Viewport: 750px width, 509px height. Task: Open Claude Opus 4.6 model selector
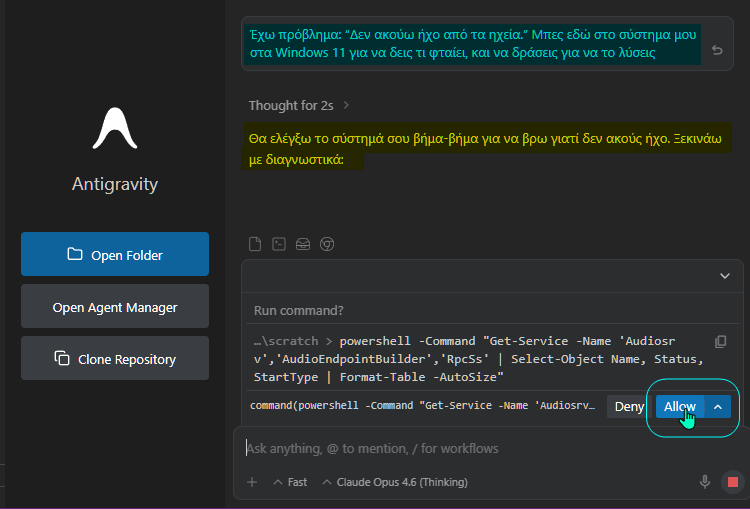tap(394, 482)
